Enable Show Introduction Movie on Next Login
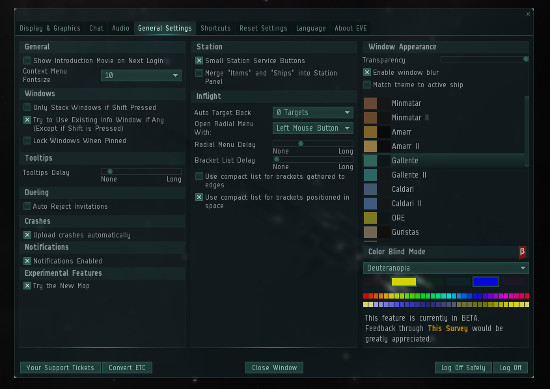This screenshot has height=389, width=550. pos(27,61)
